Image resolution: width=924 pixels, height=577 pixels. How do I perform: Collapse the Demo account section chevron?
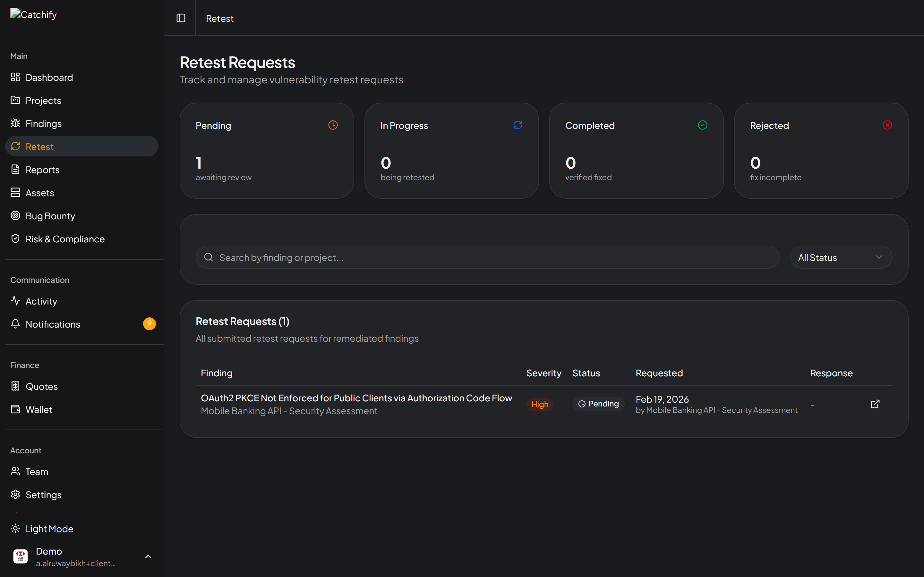pyautogui.click(x=148, y=556)
